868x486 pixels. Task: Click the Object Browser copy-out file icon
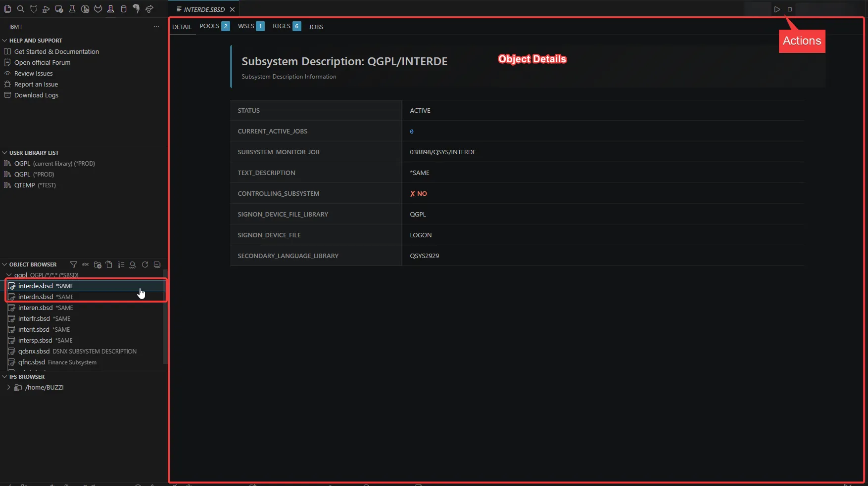point(109,265)
